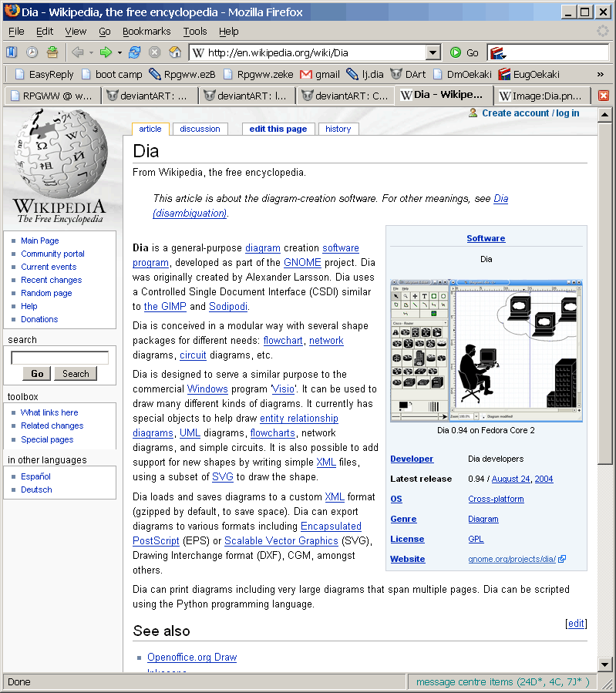Open the bookmarks sidebar icon in toolbar
616x693 pixels.
12,52
